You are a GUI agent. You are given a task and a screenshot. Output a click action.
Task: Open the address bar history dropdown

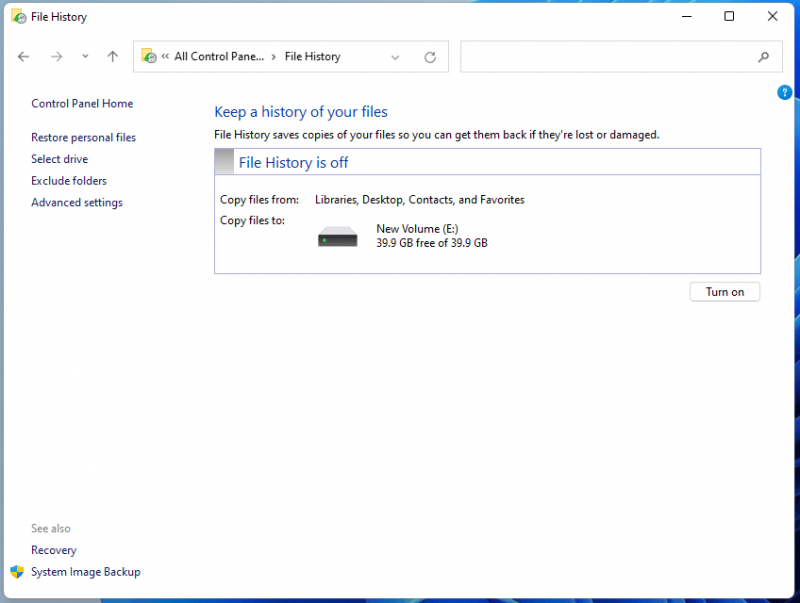(x=395, y=57)
